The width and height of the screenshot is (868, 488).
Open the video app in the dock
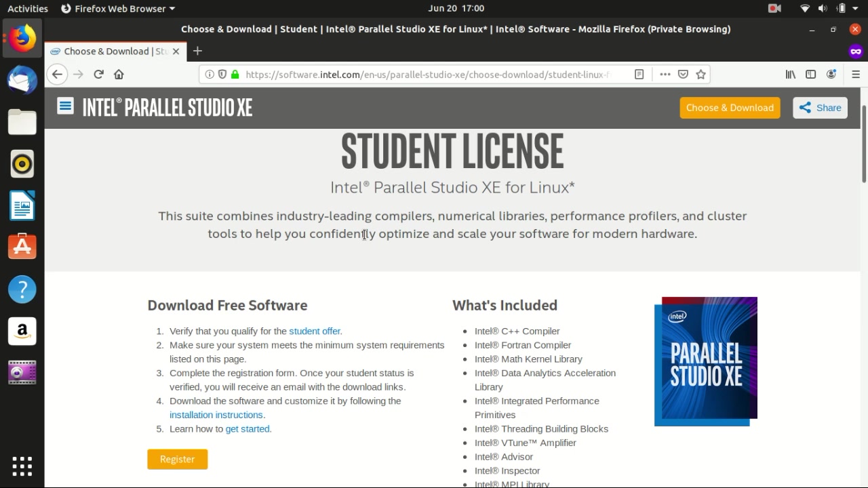coord(22,373)
